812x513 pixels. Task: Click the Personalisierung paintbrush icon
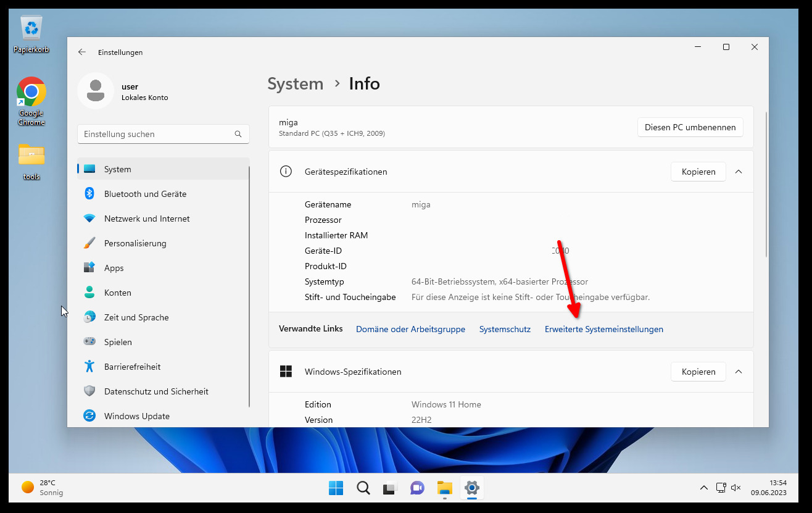89,243
